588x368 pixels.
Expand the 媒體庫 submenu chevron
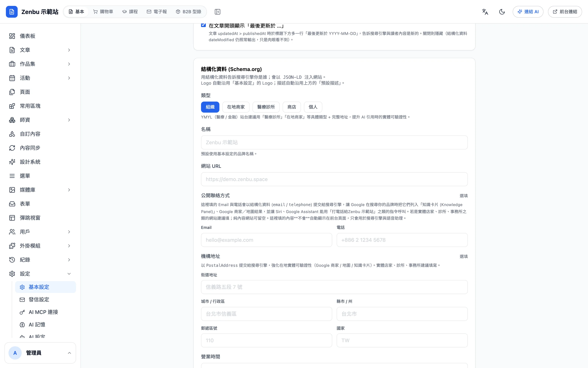69,190
